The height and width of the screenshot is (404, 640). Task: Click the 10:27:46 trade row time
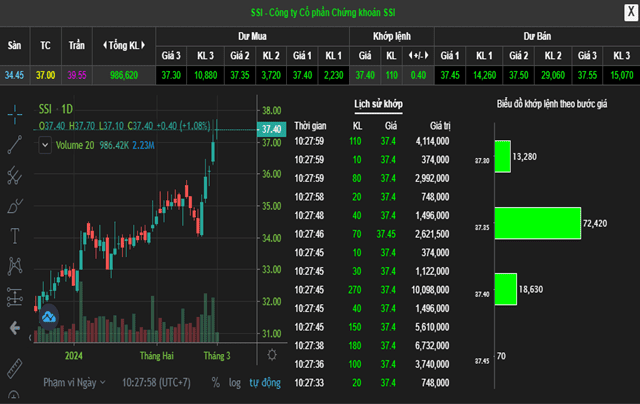point(309,234)
